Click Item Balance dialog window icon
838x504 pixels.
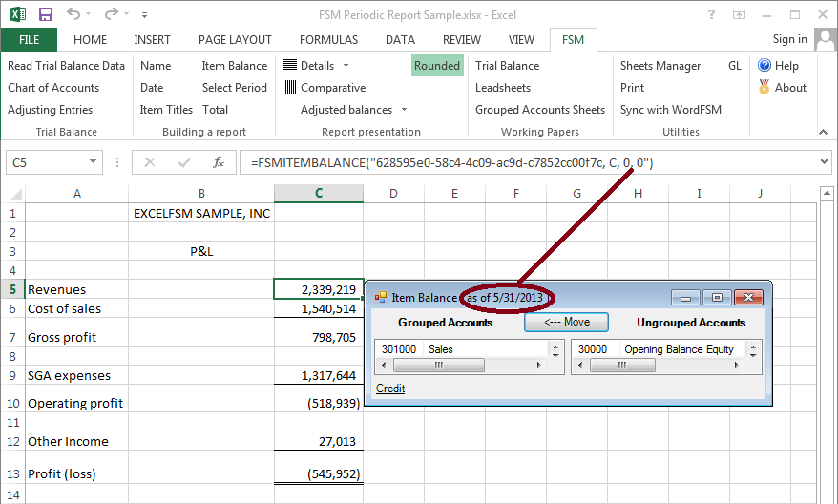coord(380,297)
